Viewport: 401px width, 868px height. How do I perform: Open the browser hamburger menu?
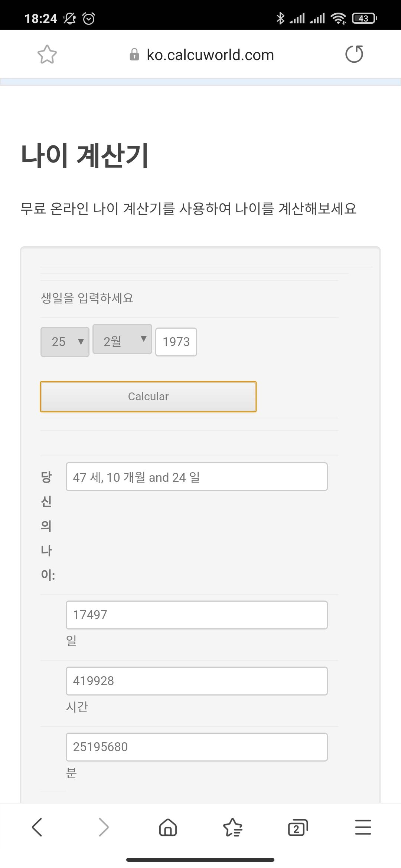363,827
